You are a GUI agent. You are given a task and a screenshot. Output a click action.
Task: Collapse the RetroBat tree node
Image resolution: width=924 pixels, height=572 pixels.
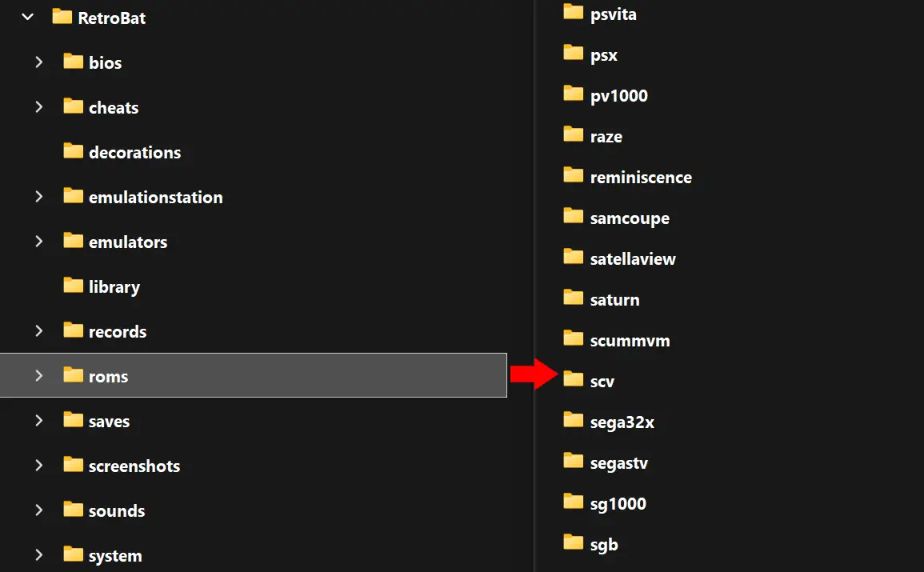(x=28, y=17)
